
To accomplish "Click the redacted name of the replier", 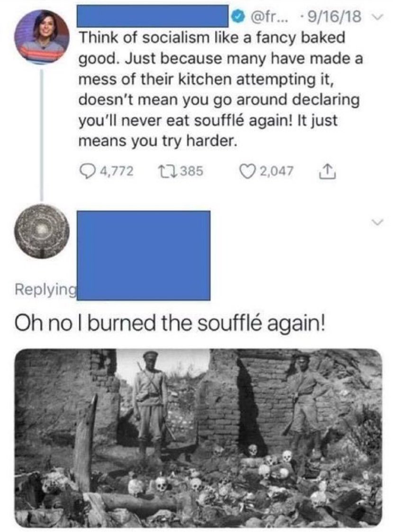I will pos(144,255).
